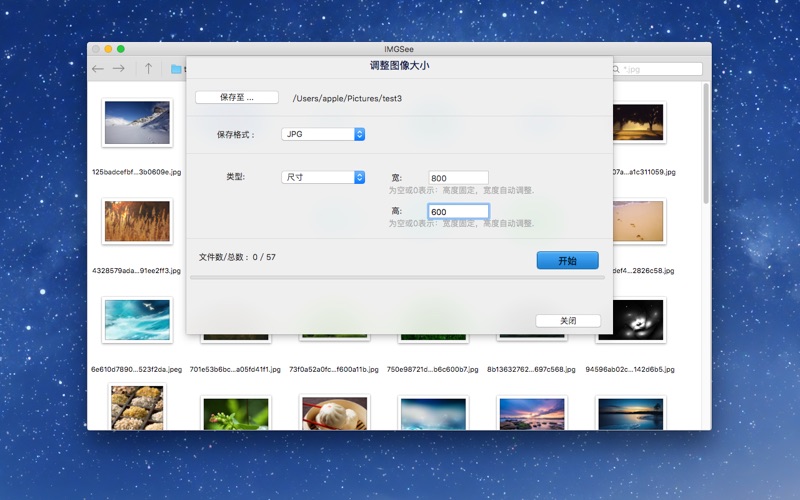Go back with the left arrow icon
Screen dimensions: 800x500
click(x=98, y=68)
